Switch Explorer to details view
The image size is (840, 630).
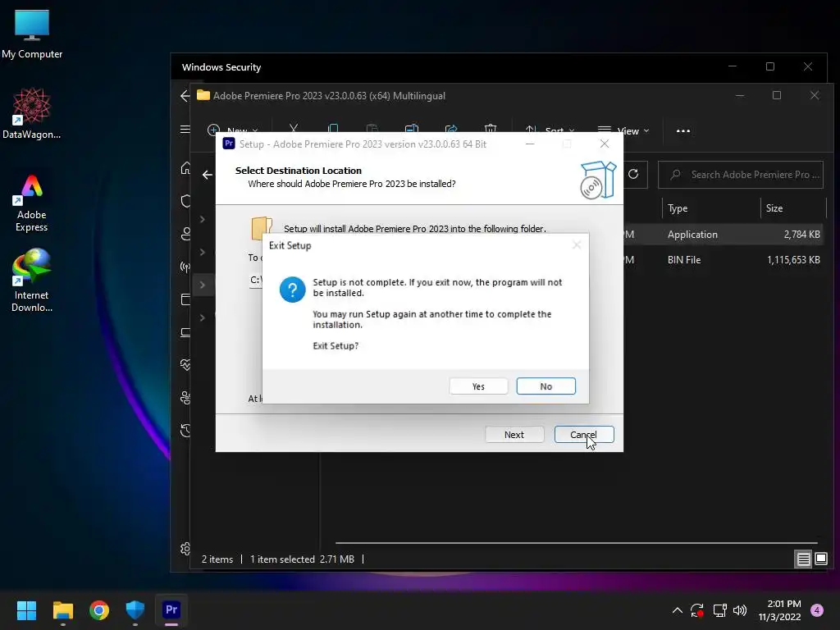click(x=804, y=559)
